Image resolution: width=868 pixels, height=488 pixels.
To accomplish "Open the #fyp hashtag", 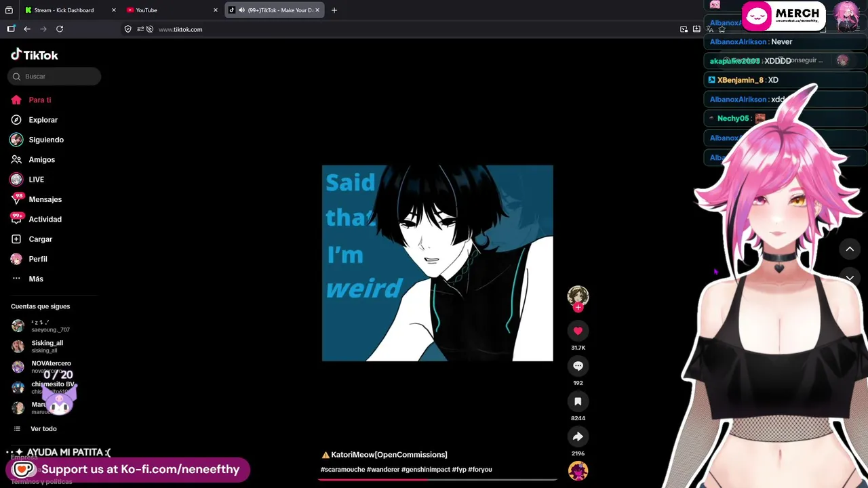I will 459,470.
